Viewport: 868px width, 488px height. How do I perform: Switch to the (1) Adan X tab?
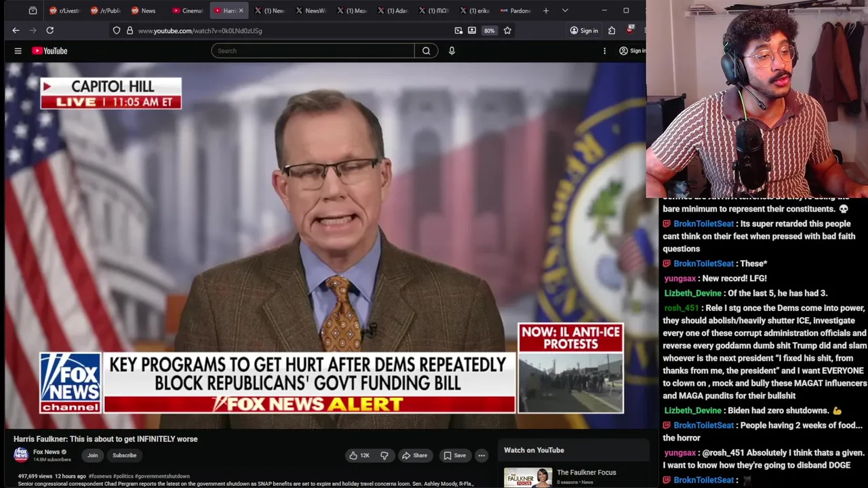click(x=393, y=11)
